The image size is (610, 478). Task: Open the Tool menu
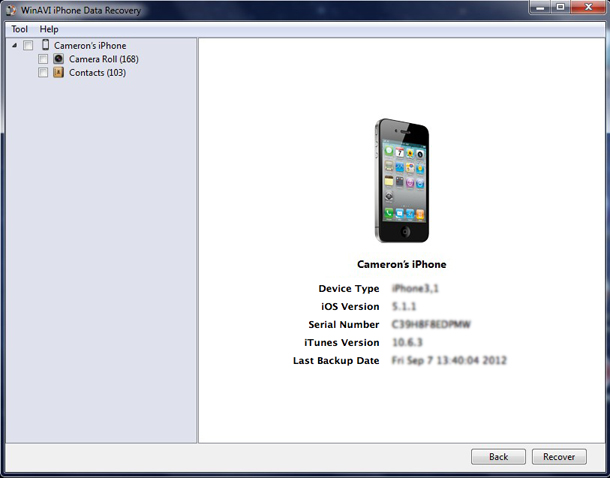click(x=19, y=29)
